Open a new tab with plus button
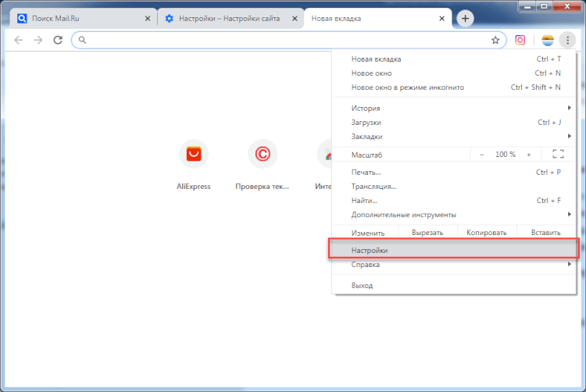586x392 pixels. click(x=465, y=18)
